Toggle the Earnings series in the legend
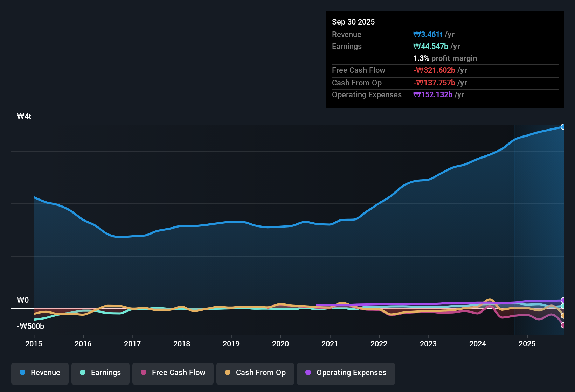The width and height of the screenshot is (575, 392). pos(100,373)
